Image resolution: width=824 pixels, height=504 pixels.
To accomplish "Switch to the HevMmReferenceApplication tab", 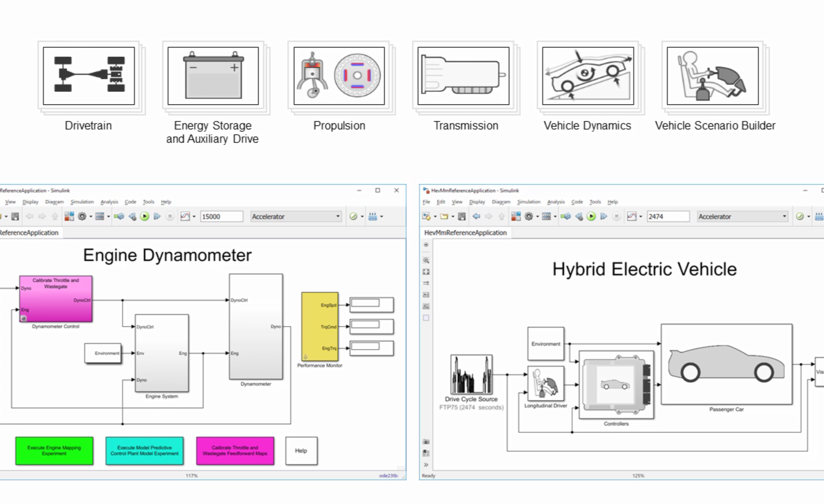I will point(465,232).
